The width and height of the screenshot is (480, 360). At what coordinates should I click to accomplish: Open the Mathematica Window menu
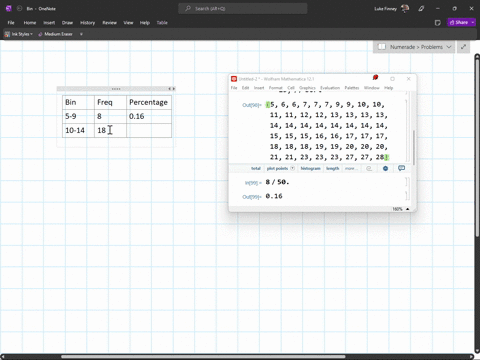click(x=372, y=88)
